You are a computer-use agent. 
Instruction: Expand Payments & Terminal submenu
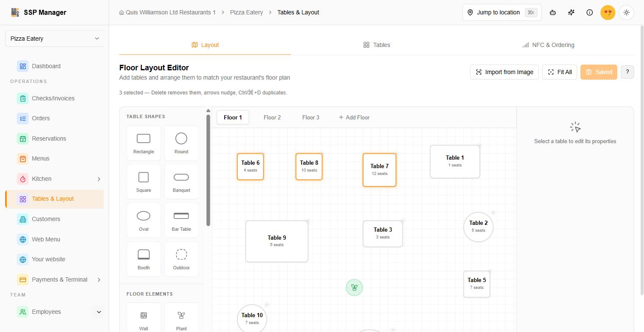[x=99, y=279]
